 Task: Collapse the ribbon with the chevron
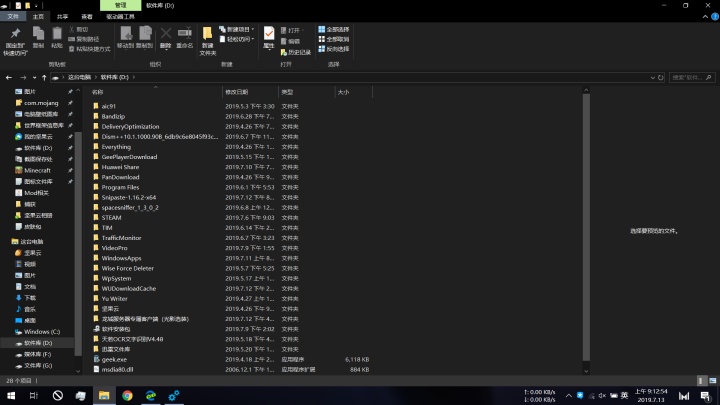pos(705,17)
